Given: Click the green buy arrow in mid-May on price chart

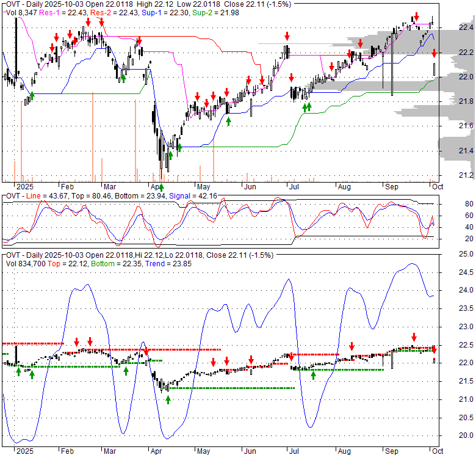Looking at the screenshot, I should (x=229, y=121).
